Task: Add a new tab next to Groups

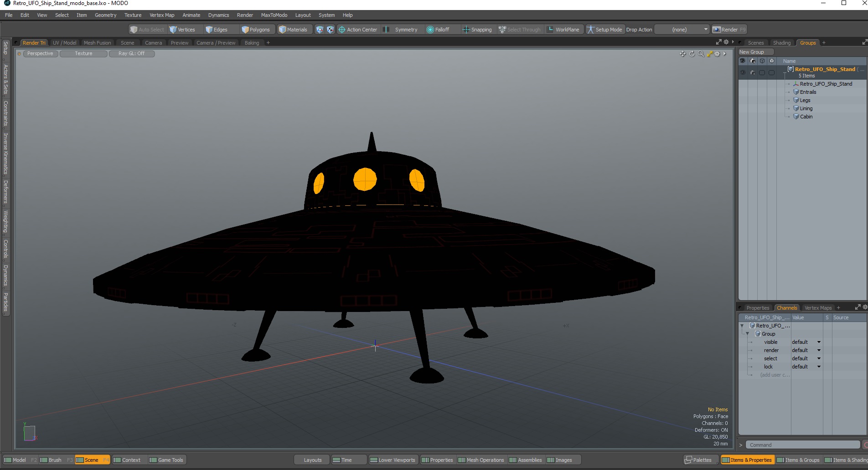Action: pos(824,43)
